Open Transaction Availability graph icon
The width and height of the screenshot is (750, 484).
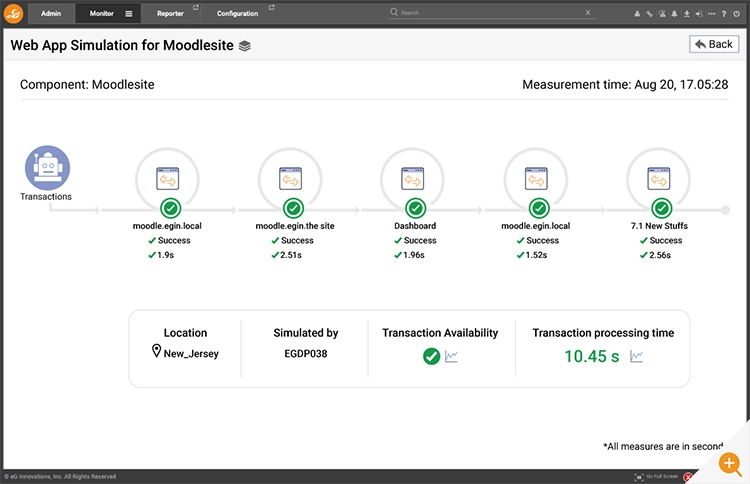pyautogui.click(x=452, y=357)
